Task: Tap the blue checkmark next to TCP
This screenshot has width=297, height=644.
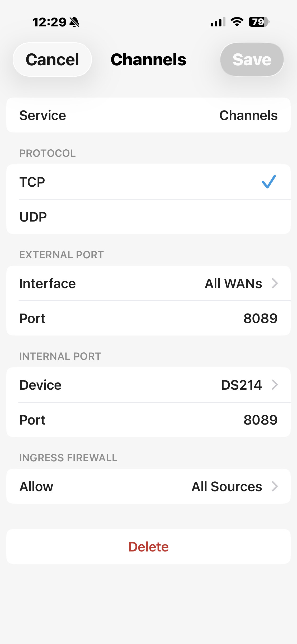Action: [269, 182]
